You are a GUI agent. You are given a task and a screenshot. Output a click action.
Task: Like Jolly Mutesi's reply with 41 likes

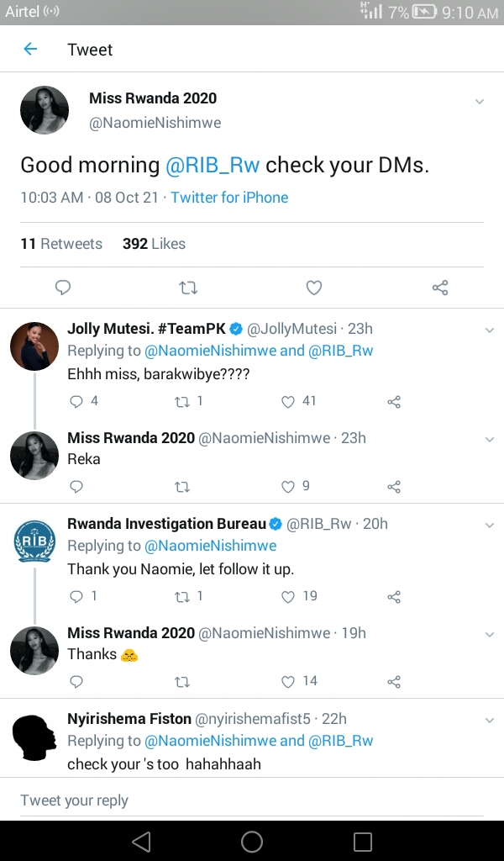tap(289, 402)
